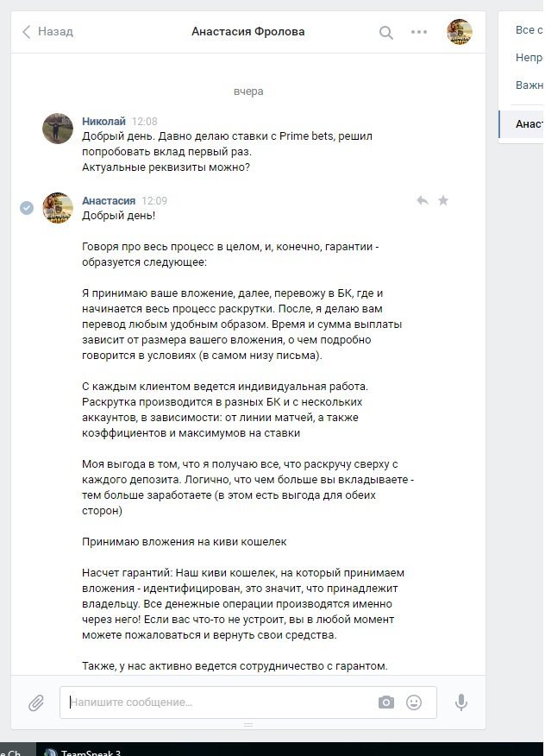Screen dimensions: 545x756
Task: Open the three-dots actions menu
Action: [x=419, y=32]
